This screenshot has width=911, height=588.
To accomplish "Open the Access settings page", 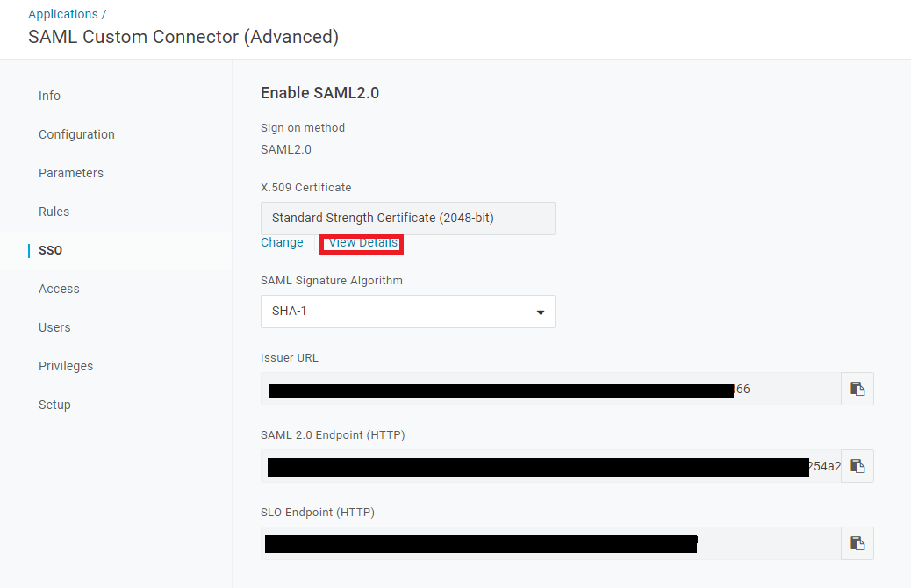I will (59, 289).
